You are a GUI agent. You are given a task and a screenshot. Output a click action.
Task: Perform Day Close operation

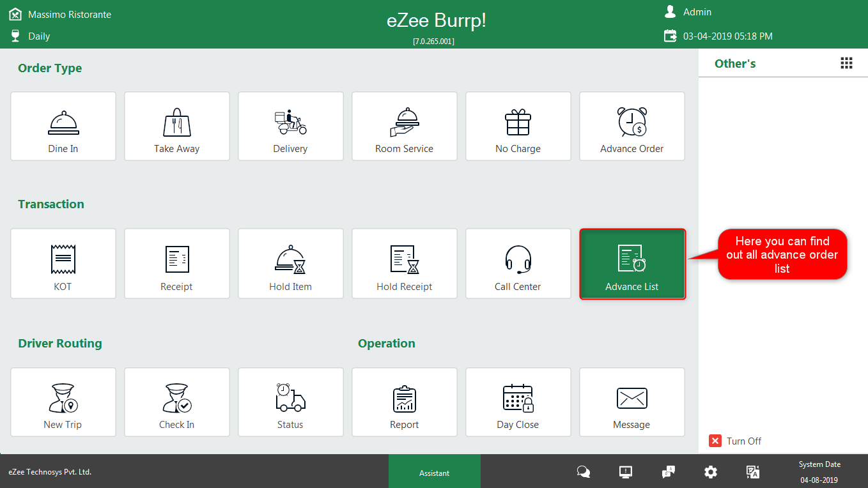pyautogui.click(x=518, y=402)
